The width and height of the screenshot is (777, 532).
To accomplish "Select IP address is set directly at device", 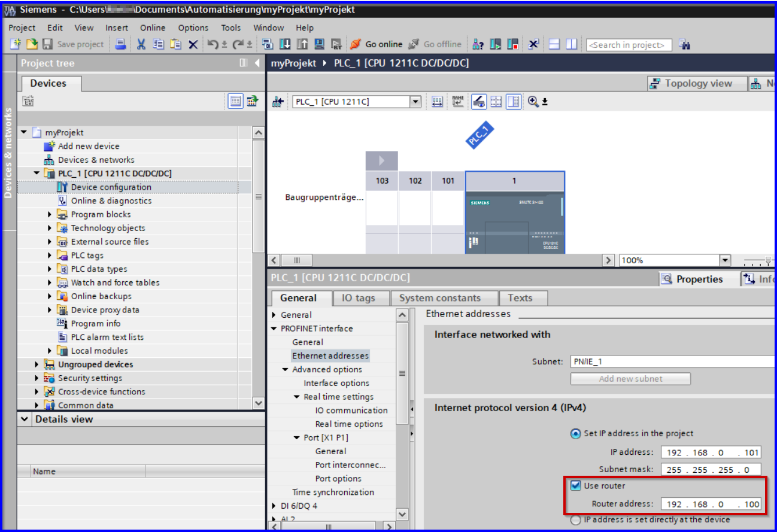I will [x=575, y=520].
